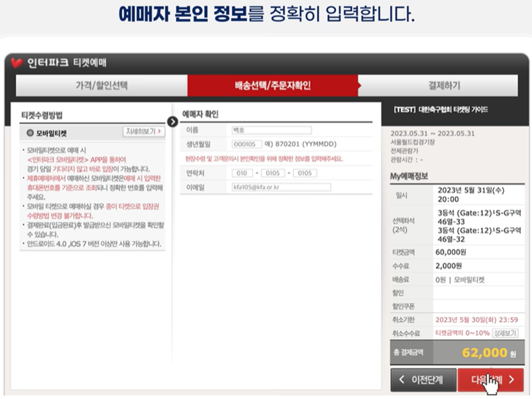Click the 생년월일 birthdate input field

[247, 144]
